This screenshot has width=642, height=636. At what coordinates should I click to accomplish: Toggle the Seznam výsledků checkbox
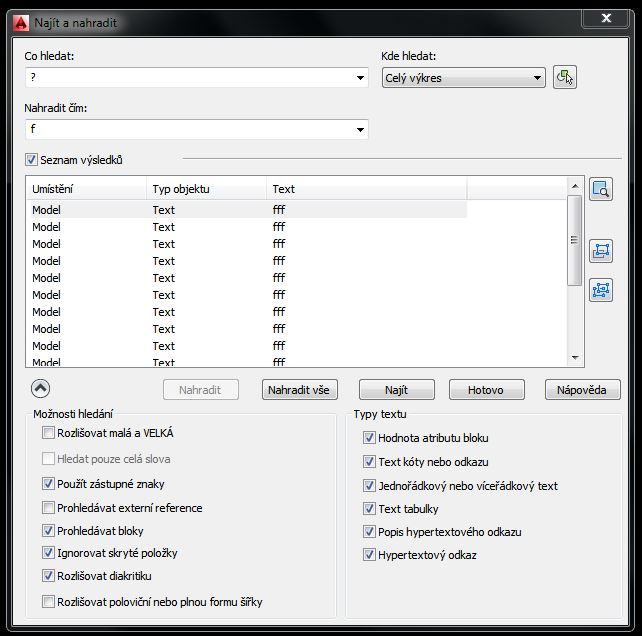pyautogui.click(x=31, y=159)
